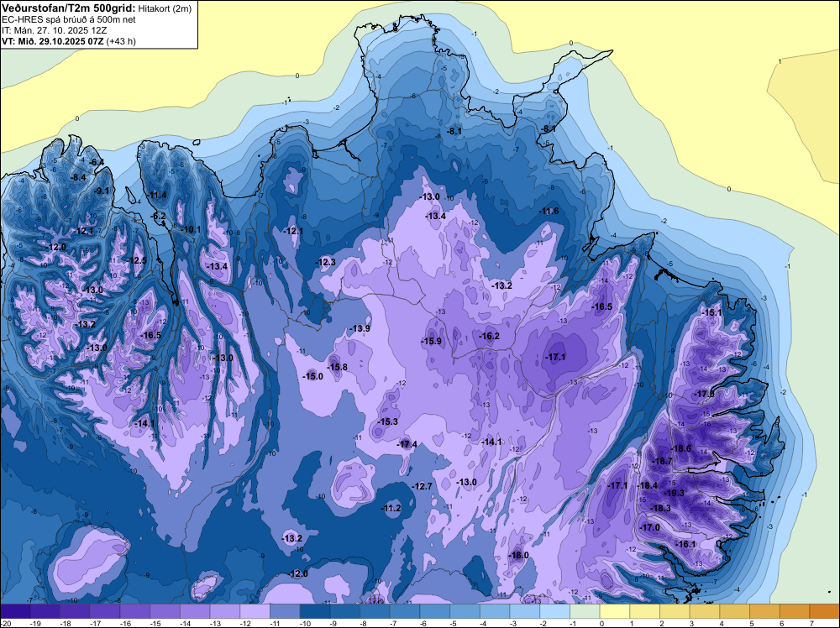
Task: Click the -15.9 temperature label
Action: [x=431, y=341]
